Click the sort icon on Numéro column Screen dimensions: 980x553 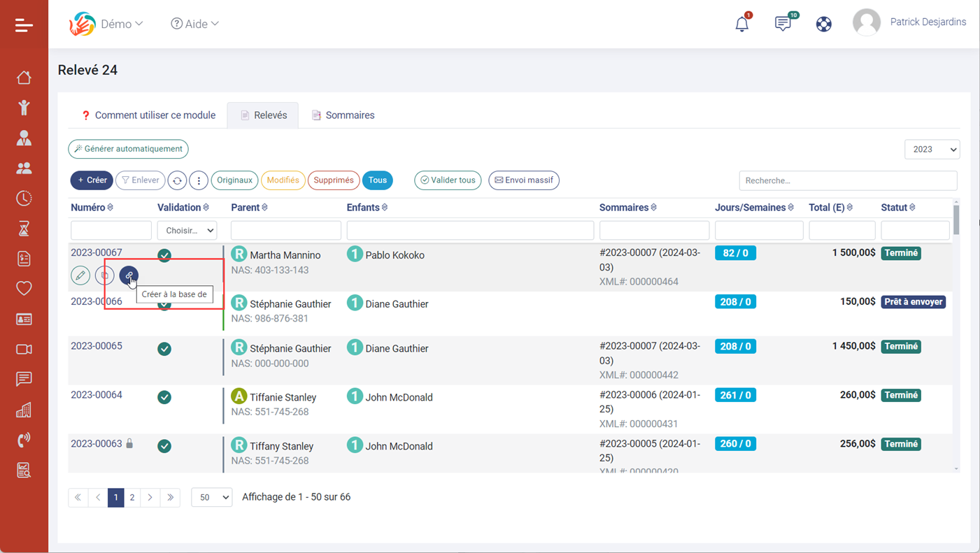coord(111,208)
